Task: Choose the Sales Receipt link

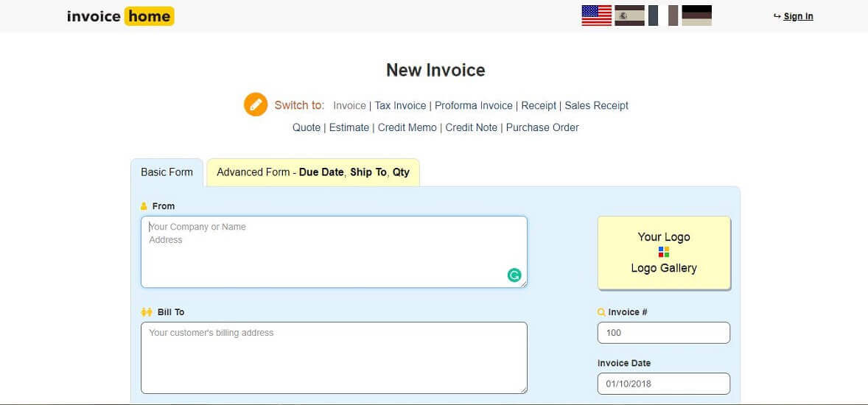Action: point(596,105)
